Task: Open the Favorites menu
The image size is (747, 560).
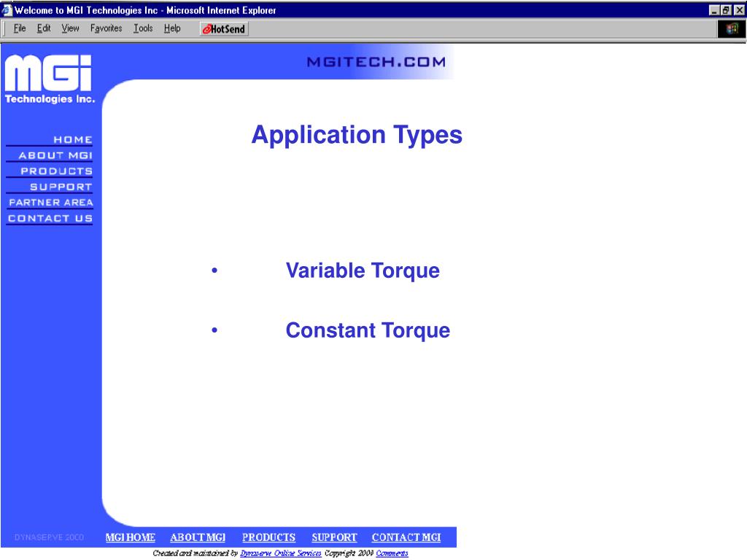Action: [x=107, y=28]
